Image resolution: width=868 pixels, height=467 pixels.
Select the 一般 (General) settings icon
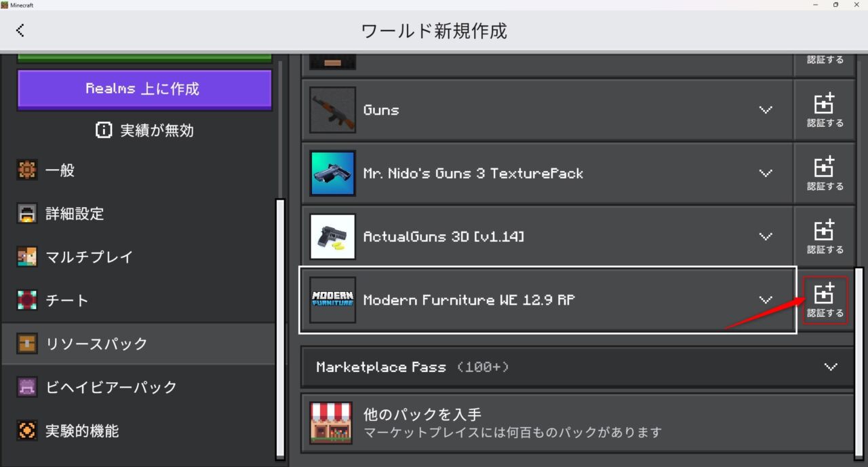click(x=27, y=170)
